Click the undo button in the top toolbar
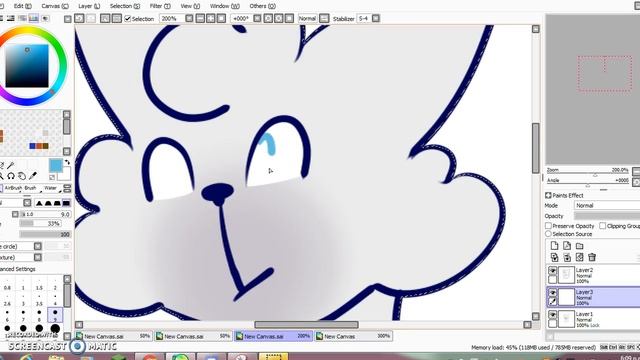 click(79, 18)
